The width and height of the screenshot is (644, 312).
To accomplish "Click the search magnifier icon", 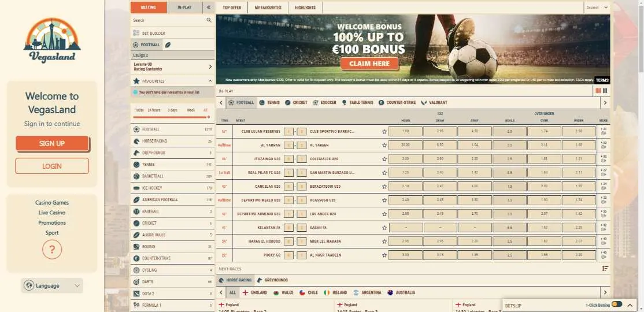I will pos(209,20).
